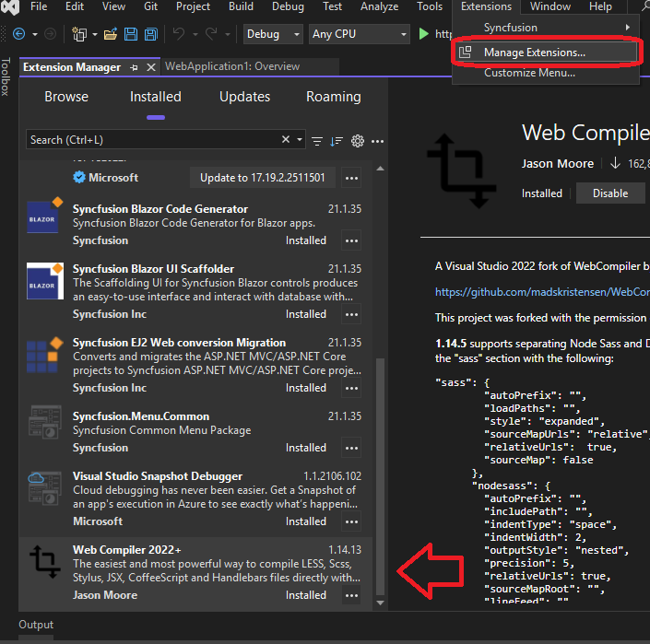Screen dimensions: 650x644
Task: Open more actions beside Update to 17.19.2.2511501
Action: 351,178
